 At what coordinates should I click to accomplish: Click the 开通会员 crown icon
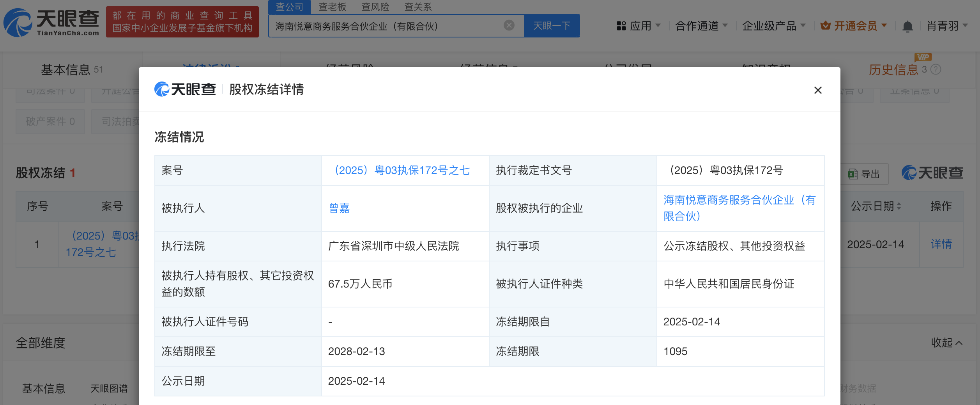(x=825, y=26)
